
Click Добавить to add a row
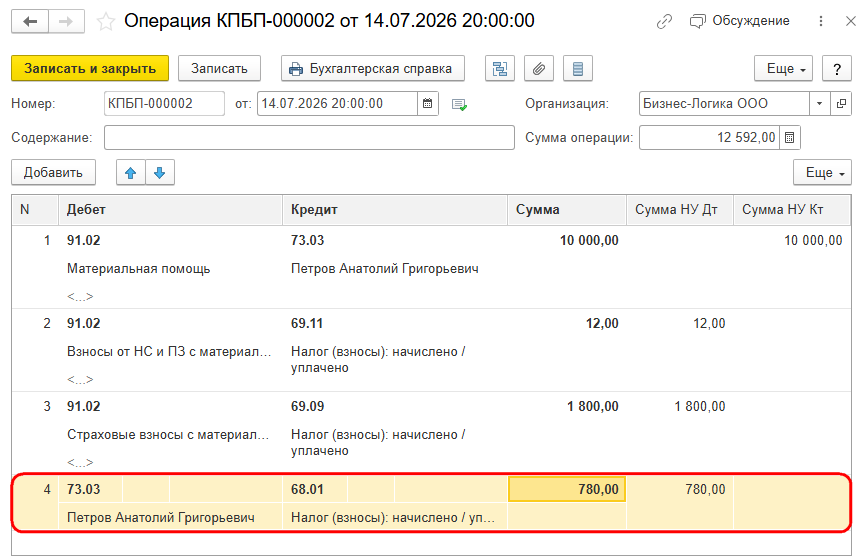[x=53, y=172]
